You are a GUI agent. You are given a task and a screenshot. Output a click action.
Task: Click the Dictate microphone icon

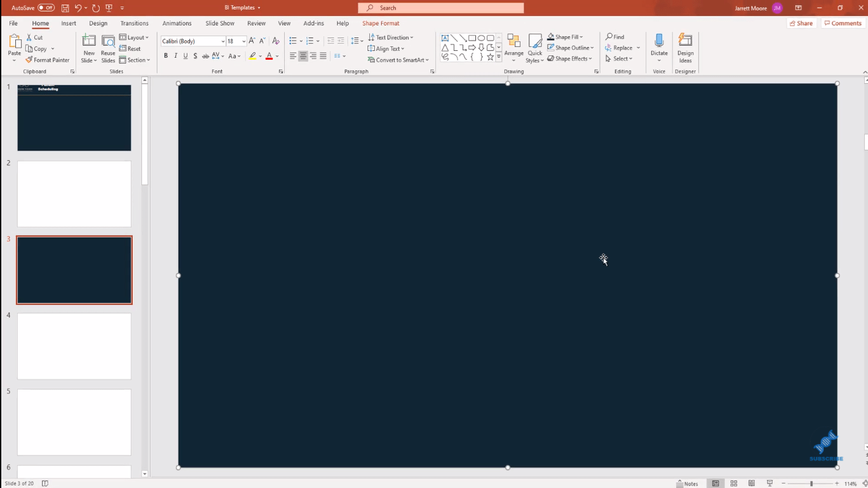[659, 41]
